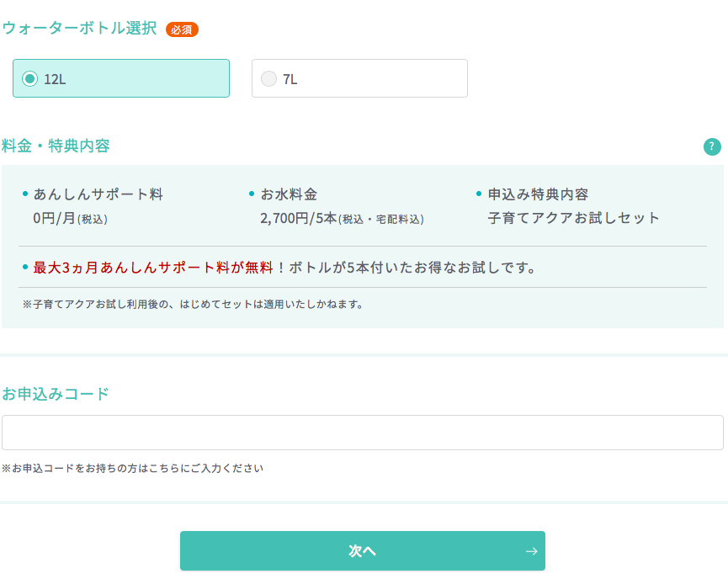Click the green question mark help icon

[712, 146]
